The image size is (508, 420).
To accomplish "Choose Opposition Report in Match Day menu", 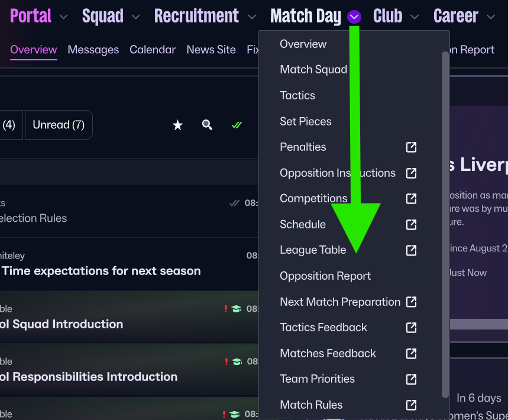I will click(325, 276).
